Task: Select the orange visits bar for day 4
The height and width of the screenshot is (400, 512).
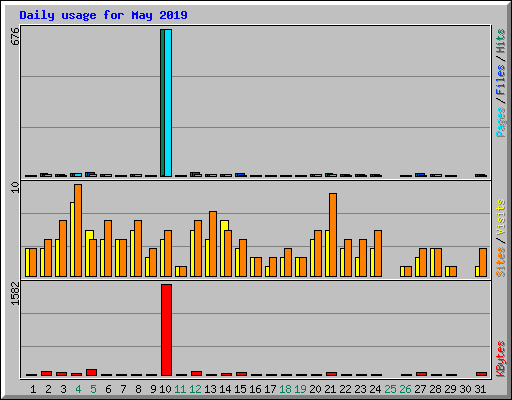Action: pyautogui.click(x=78, y=230)
